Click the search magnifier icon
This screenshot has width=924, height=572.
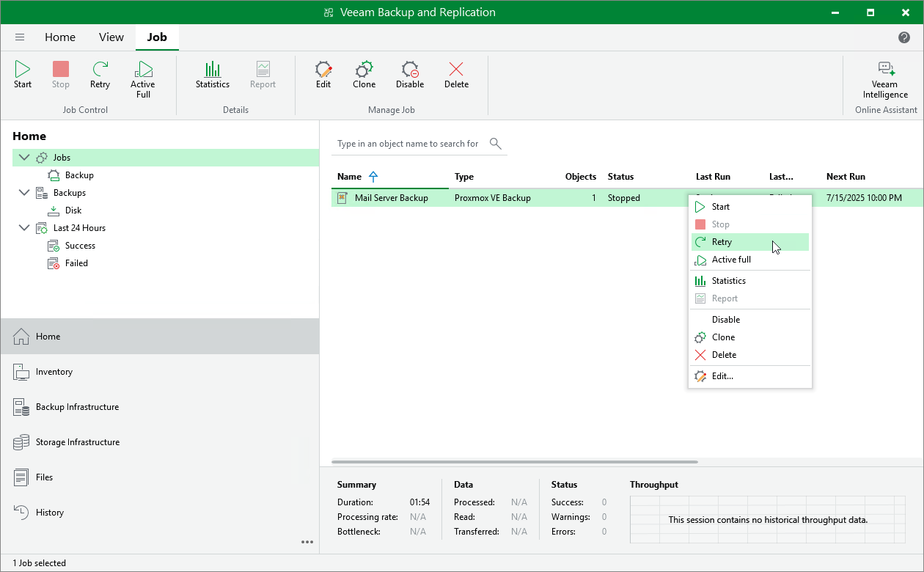pyautogui.click(x=496, y=143)
